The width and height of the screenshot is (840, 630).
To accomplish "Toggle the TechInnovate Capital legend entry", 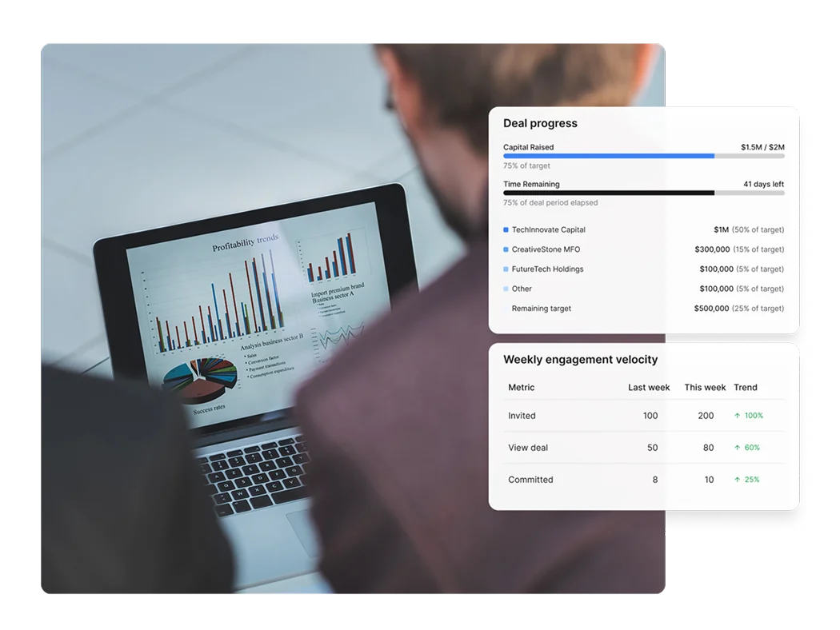I will (554, 229).
